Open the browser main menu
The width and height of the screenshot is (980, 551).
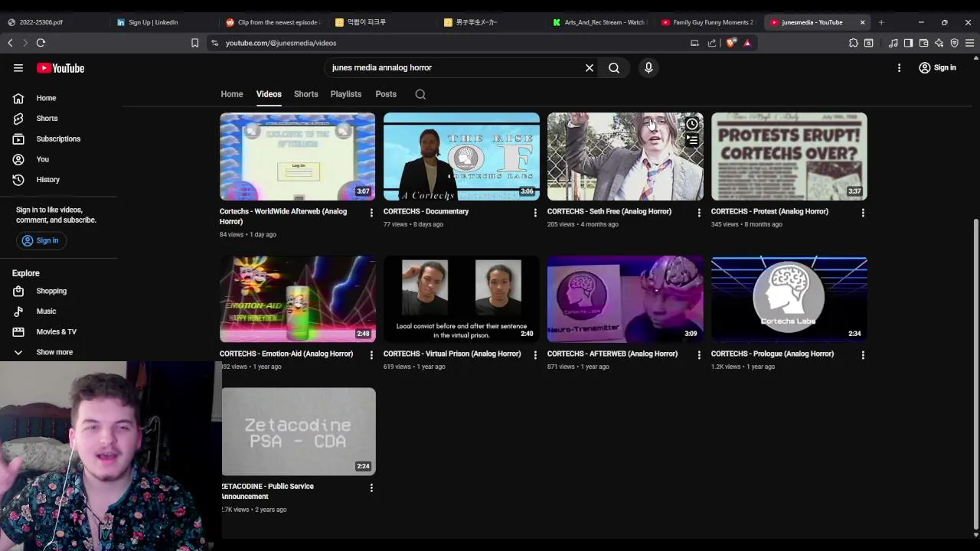point(969,43)
